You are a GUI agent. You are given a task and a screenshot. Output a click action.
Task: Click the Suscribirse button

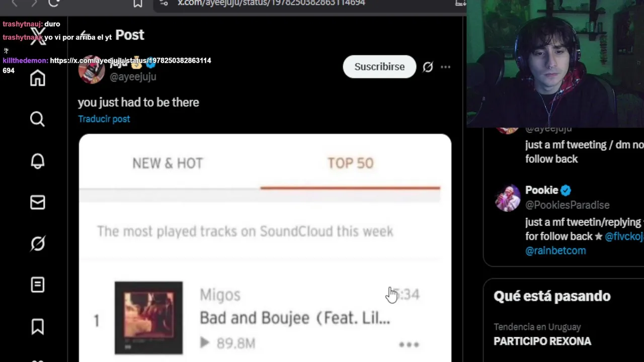pos(379,67)
